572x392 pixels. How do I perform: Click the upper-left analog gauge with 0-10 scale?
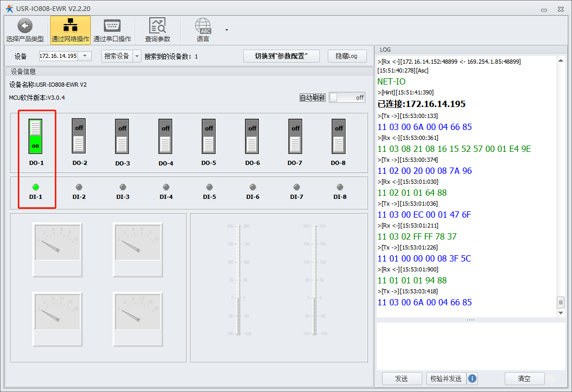coord(57,250)
